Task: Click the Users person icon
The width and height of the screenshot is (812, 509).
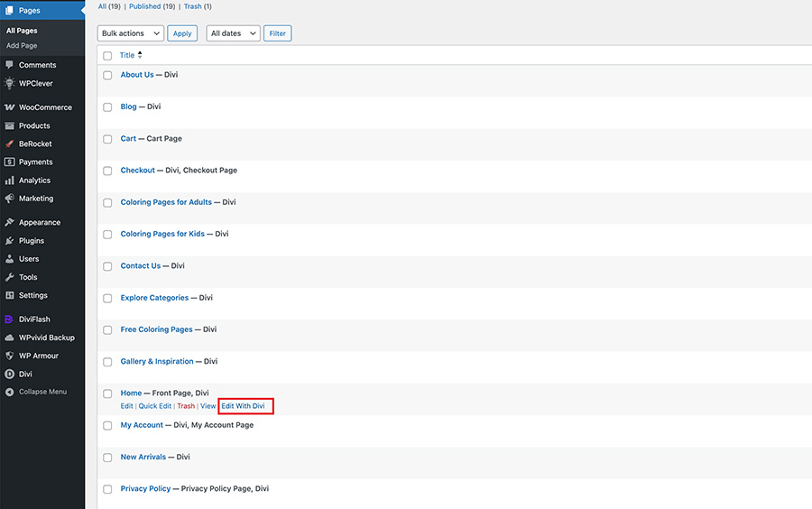Action: (9, 258)
